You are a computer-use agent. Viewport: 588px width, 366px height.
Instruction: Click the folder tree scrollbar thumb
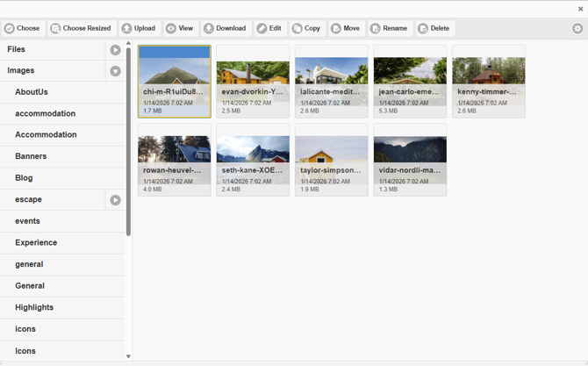point(128,142)
